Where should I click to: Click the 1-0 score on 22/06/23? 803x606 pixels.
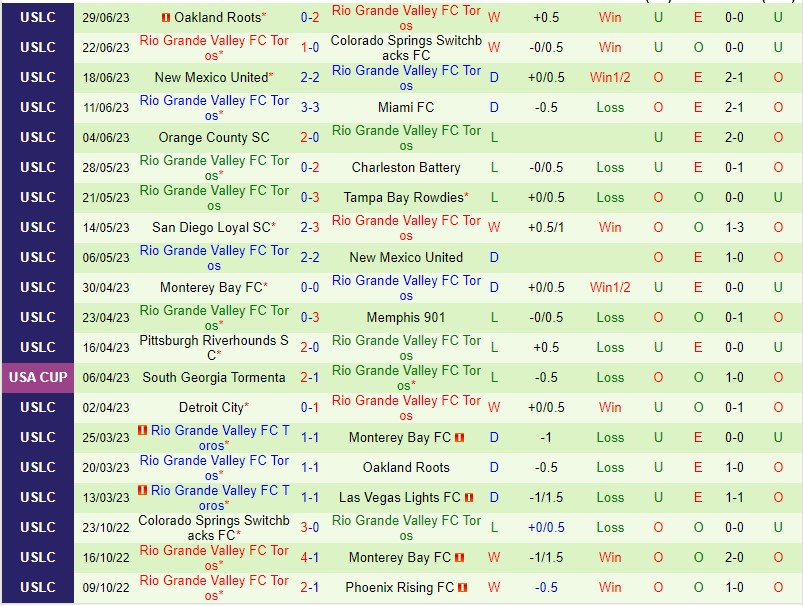tap(310, 48)
